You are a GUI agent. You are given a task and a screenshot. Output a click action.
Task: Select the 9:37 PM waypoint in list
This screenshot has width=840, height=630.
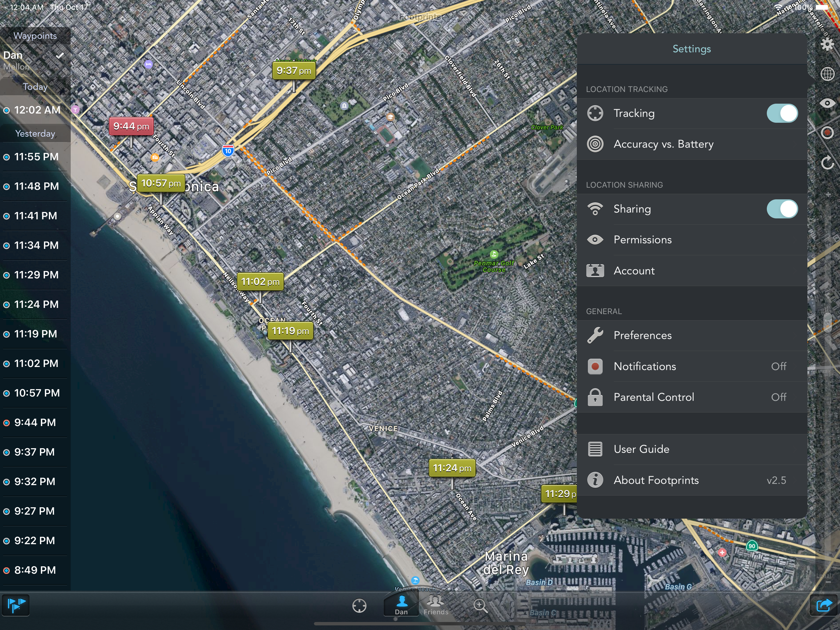point(35,452)
